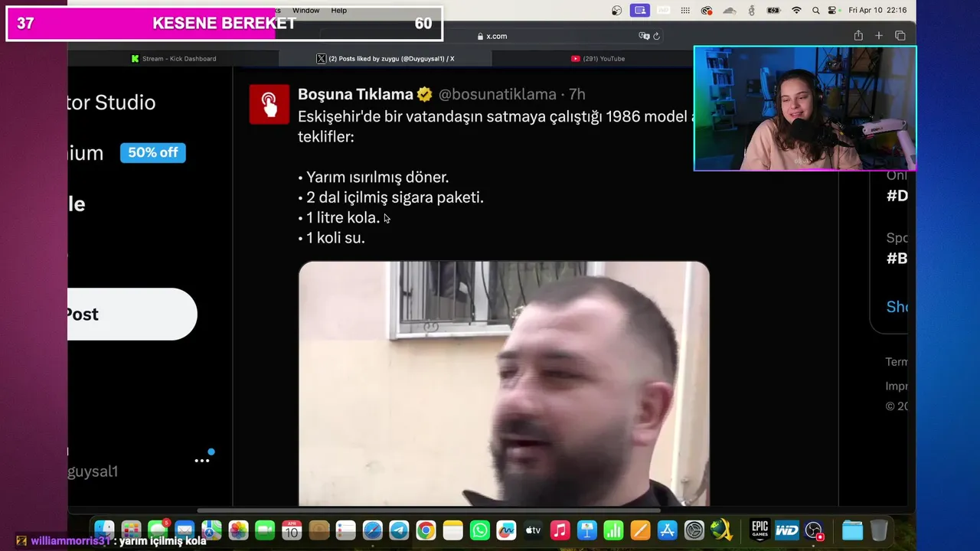This screenshot has height=551, width=980.
Task: Open Photos app in the Dock
Action: pyautogui.click(x=238, y=530)
